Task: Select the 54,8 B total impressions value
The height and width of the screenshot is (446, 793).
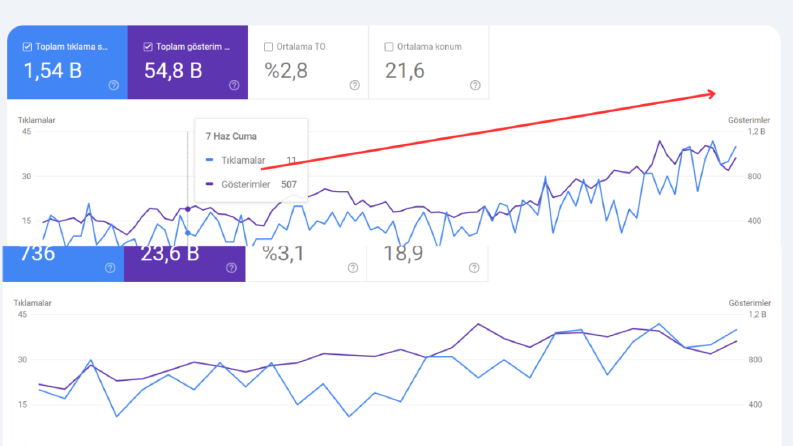Action: 173,71
